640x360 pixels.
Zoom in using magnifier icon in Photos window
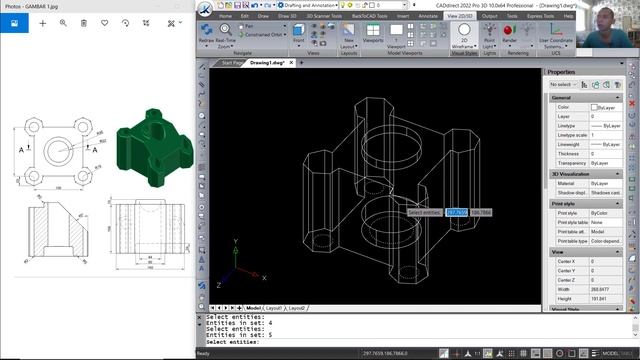63,23
